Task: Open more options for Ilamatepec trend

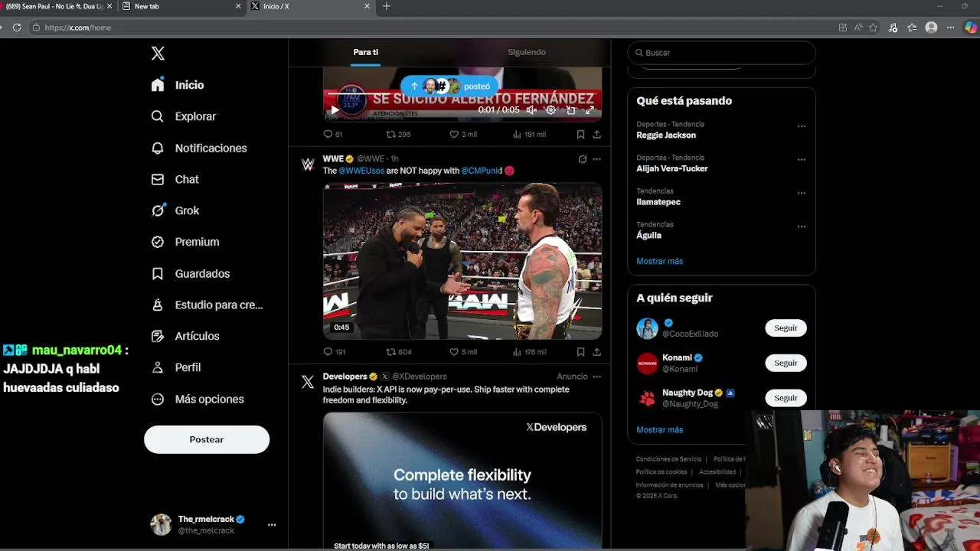Action: click(802, 193)
